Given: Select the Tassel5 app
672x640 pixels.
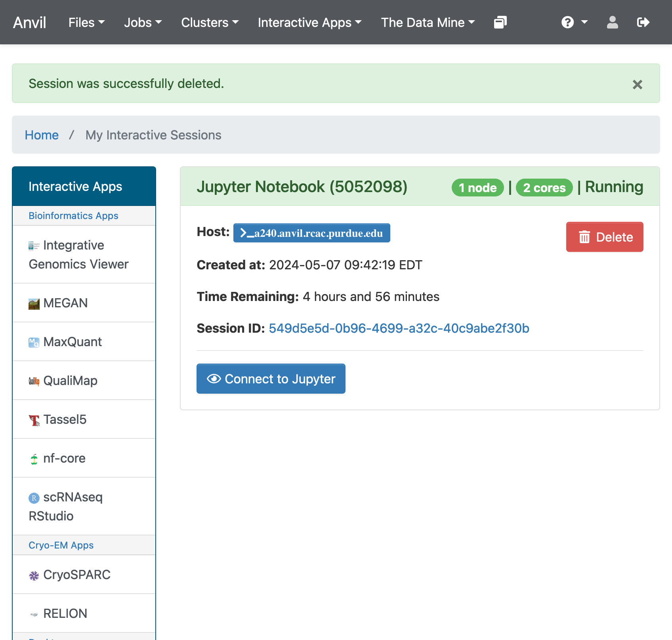Looking at the screenshot, I should 65,419.
